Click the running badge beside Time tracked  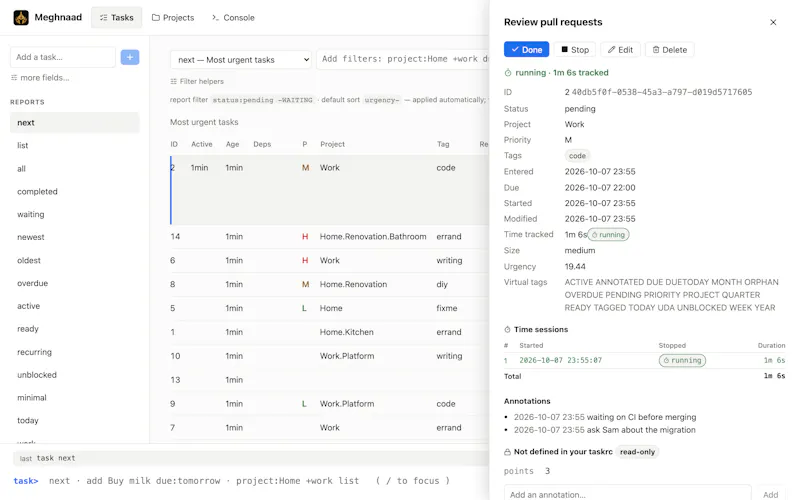[x=609, y=235]
